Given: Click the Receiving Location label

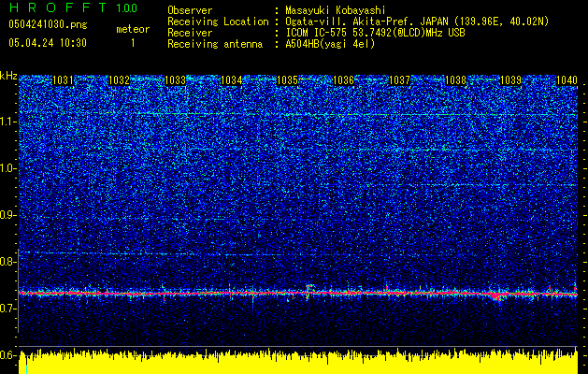Looking at the screenshot, I should tap(218, 22).
